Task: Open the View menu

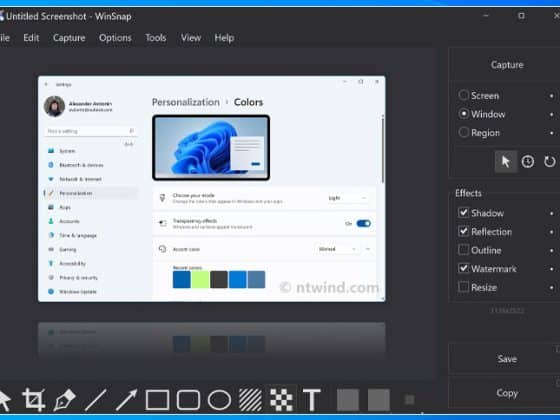Action: [x=191, y=38]
